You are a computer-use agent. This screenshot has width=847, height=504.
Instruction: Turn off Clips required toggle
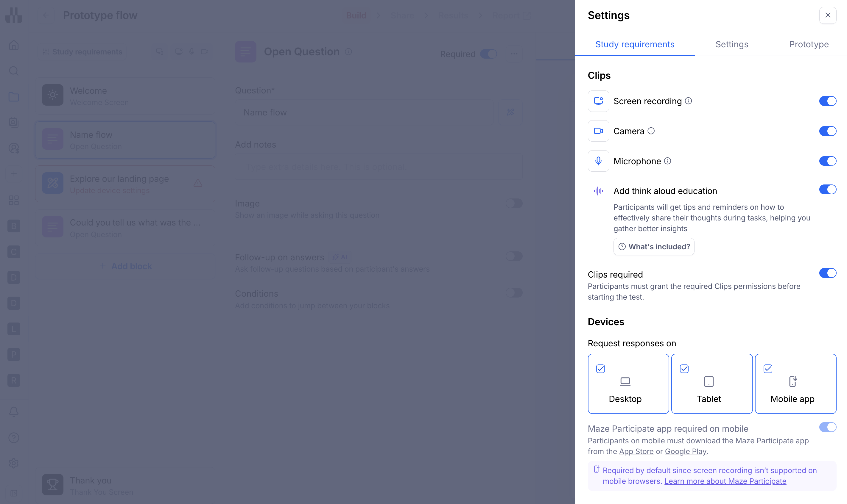click(827, 273)
